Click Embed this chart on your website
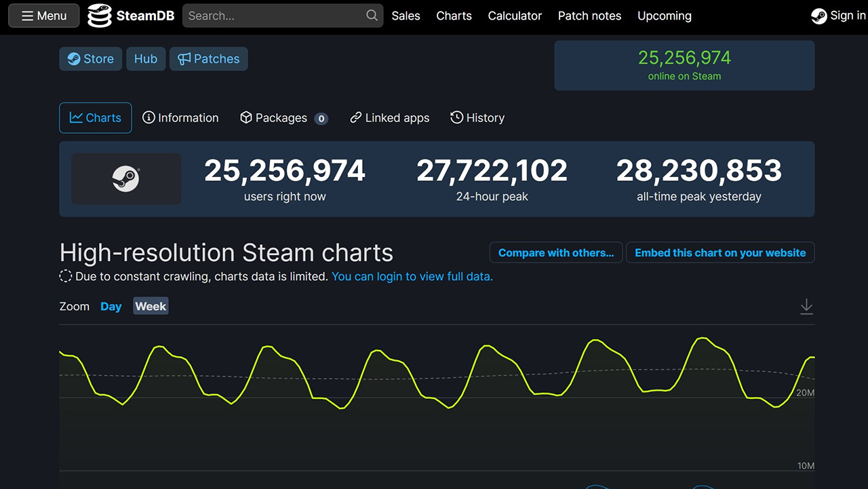 tap(720, 253)
